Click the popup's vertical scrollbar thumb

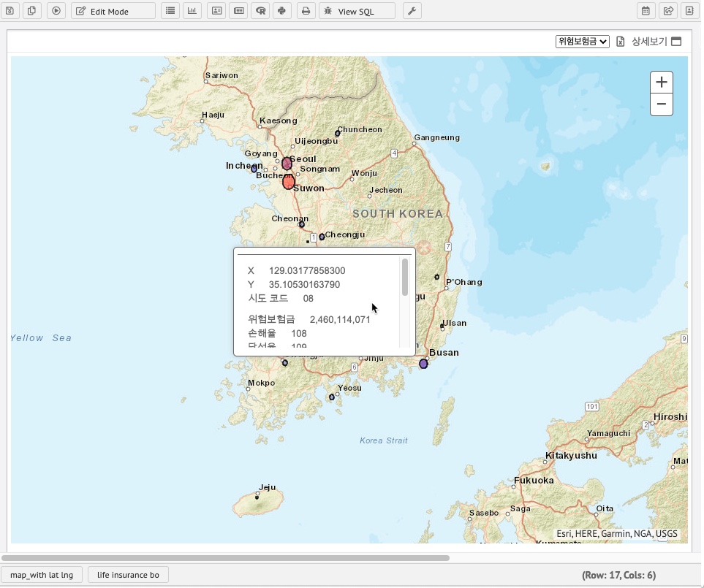(x=405, y=277)
